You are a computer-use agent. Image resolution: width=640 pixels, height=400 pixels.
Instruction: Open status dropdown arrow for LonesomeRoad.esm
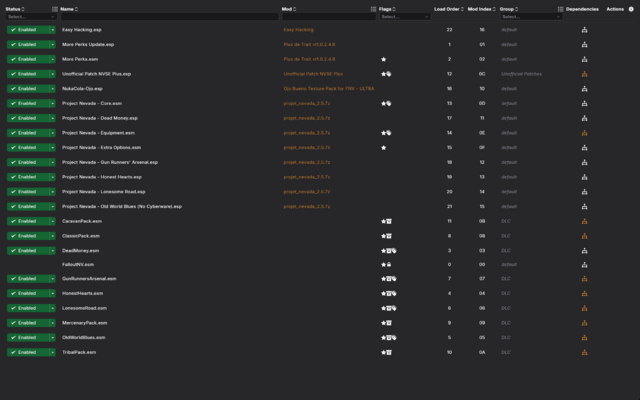(x=53, y=308)
